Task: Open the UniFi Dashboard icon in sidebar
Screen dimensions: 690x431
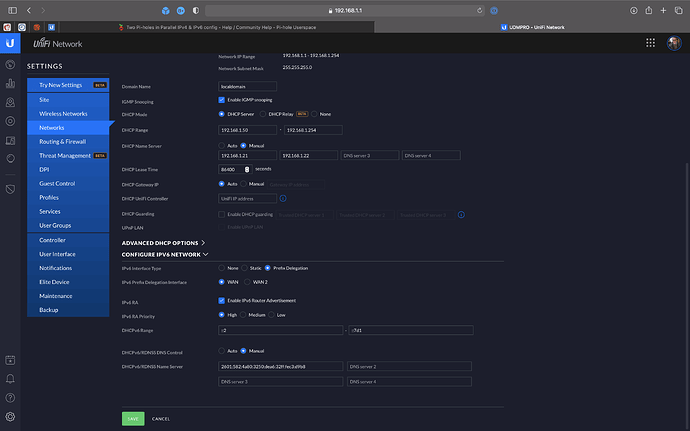Action: point(10,65)
